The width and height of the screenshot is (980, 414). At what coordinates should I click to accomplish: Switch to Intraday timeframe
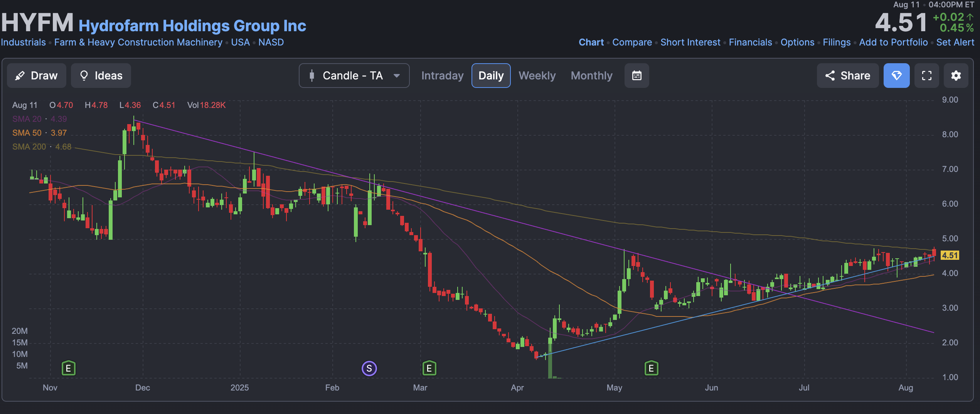[x=442, y=76]
